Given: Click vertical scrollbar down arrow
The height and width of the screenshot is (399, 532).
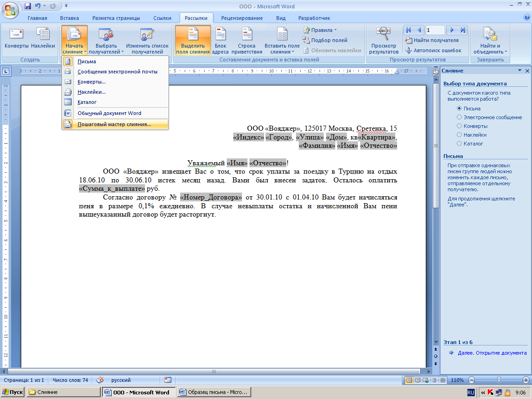Looking at the screenshot, I should pos(436,342).
